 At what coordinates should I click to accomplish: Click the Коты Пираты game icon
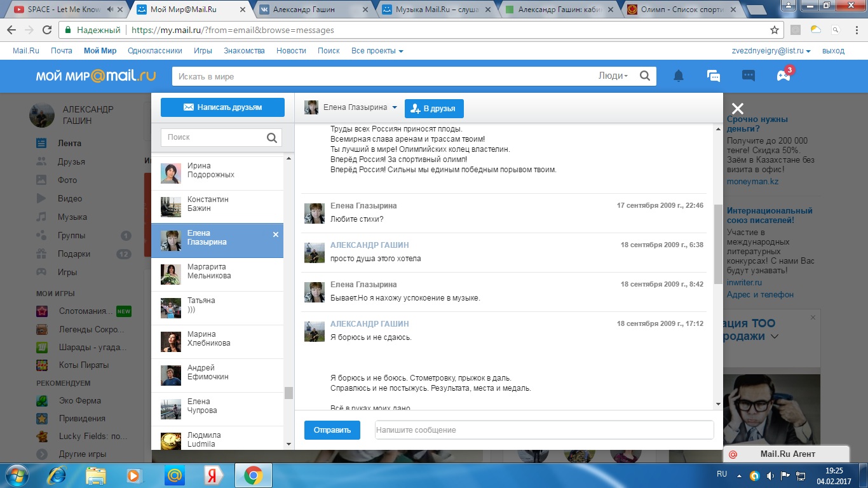click(42, 365)
